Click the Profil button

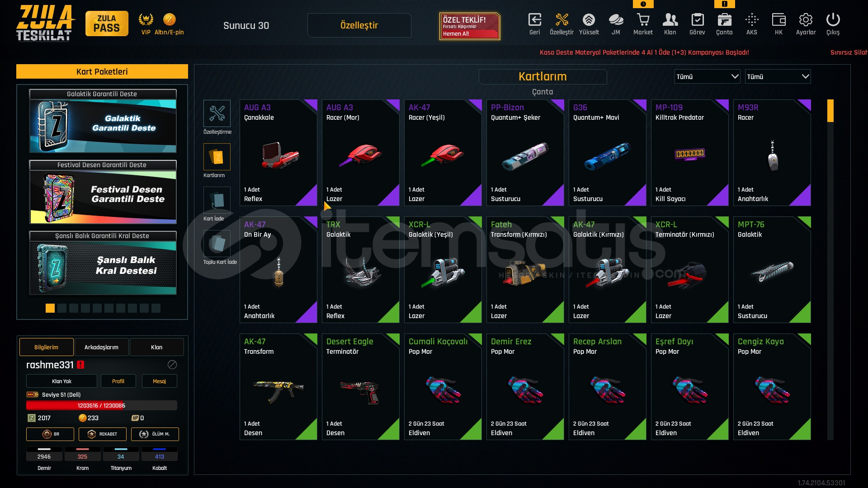[118, 381]
